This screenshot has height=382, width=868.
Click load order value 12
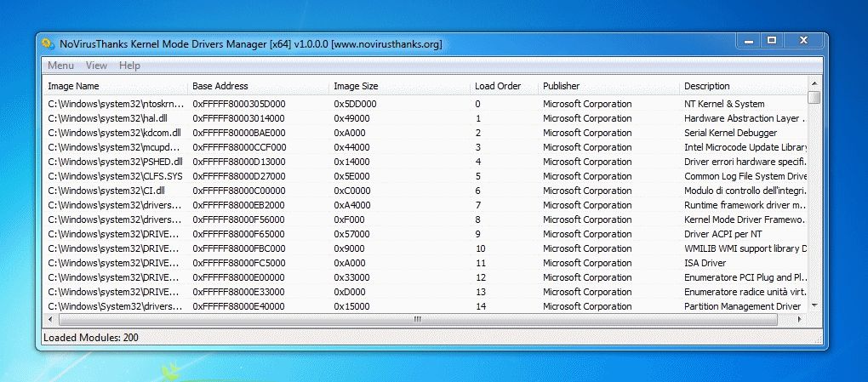tap(480, 277)
